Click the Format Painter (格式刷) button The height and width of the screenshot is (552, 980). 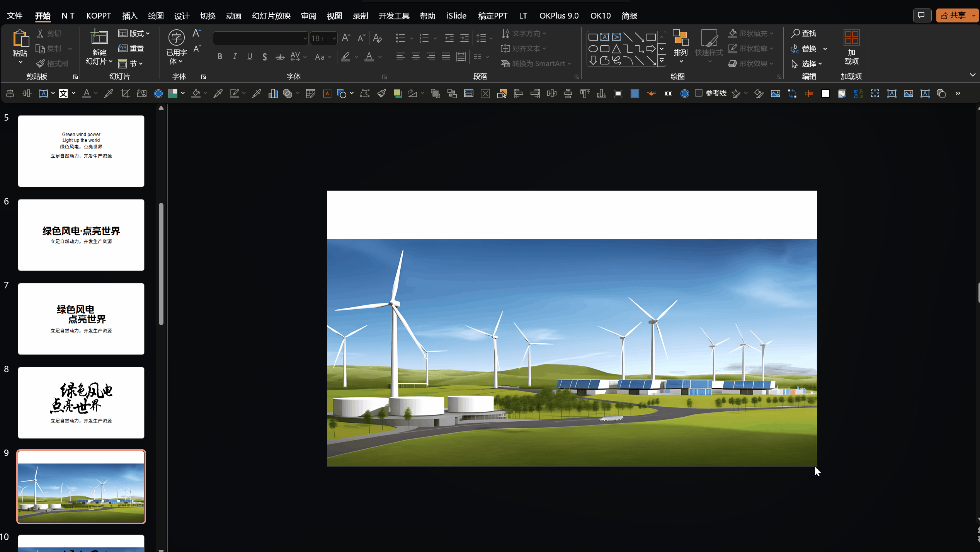tap(52, 63)
